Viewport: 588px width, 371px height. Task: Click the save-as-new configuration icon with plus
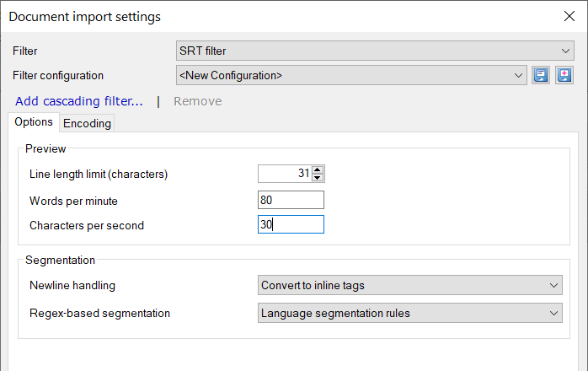click(x=564, y=76)
